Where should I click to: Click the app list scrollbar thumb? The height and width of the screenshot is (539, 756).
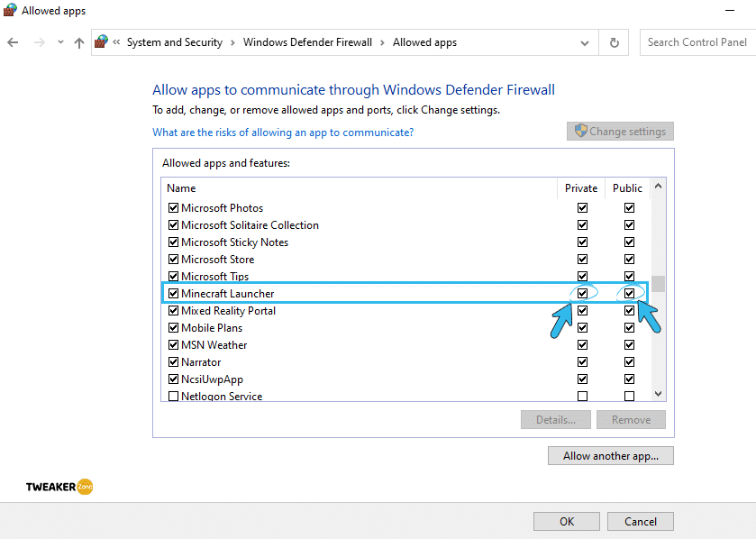658,284
